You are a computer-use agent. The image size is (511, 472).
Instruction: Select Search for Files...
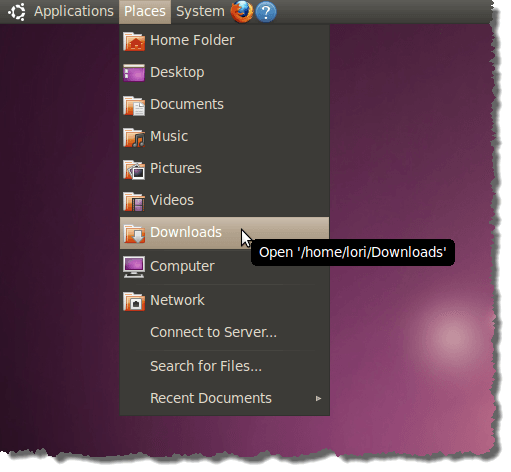224,366
